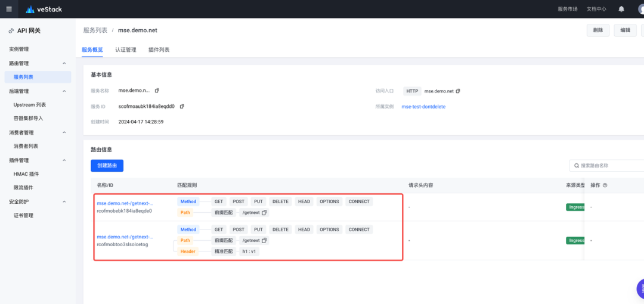Image resolution: width=644 pixels, height=304 pixels.
Task: Collapse the 路由管理 sidebar group
Action: pos(64,63)
